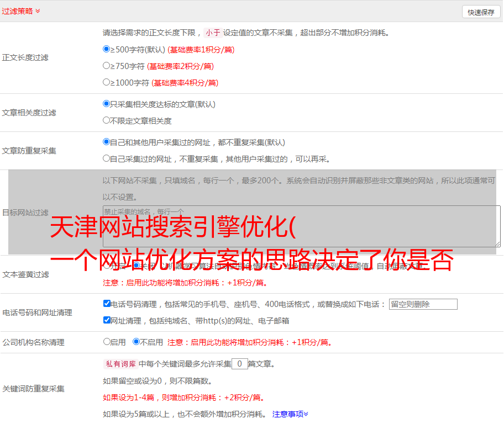Grab the domain textarea resize handle

point(497,243)
